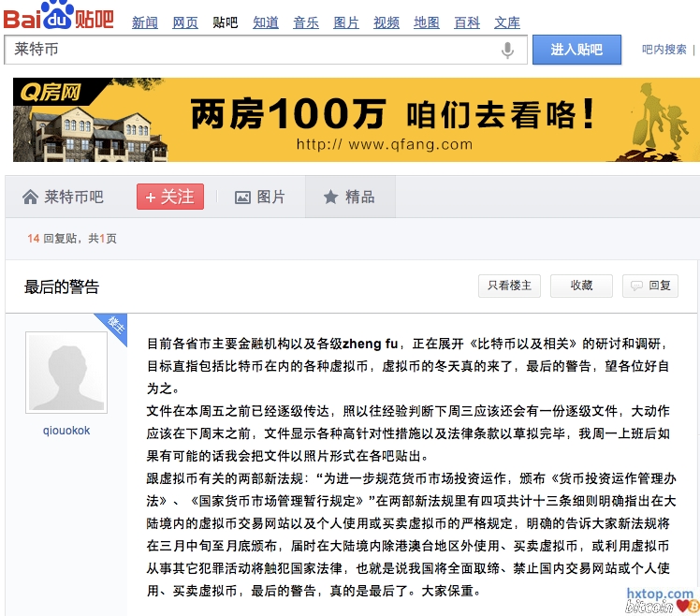This screenshot has height=616, width=700.
Task: Click the speech bubble icon on 回复
Action: (636, 286)
